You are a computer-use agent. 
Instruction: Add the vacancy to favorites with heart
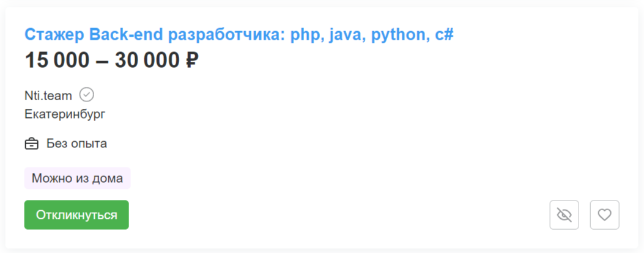pos(605,215)
